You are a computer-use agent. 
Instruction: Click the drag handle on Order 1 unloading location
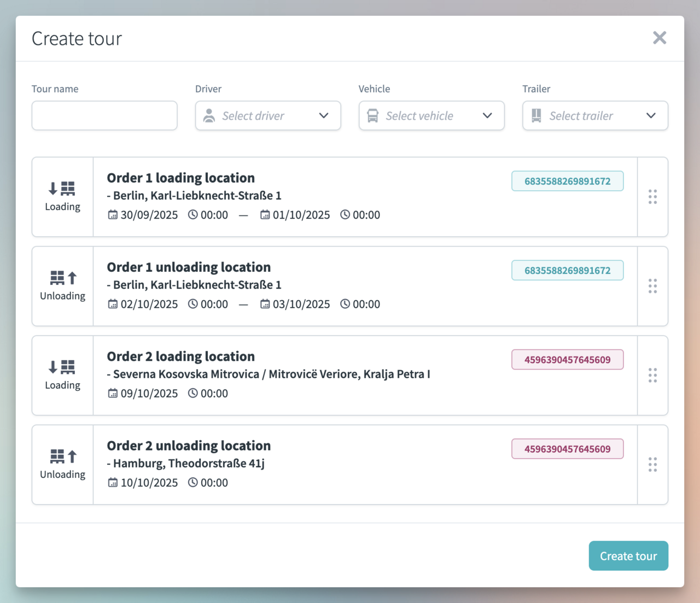(652, 286)
